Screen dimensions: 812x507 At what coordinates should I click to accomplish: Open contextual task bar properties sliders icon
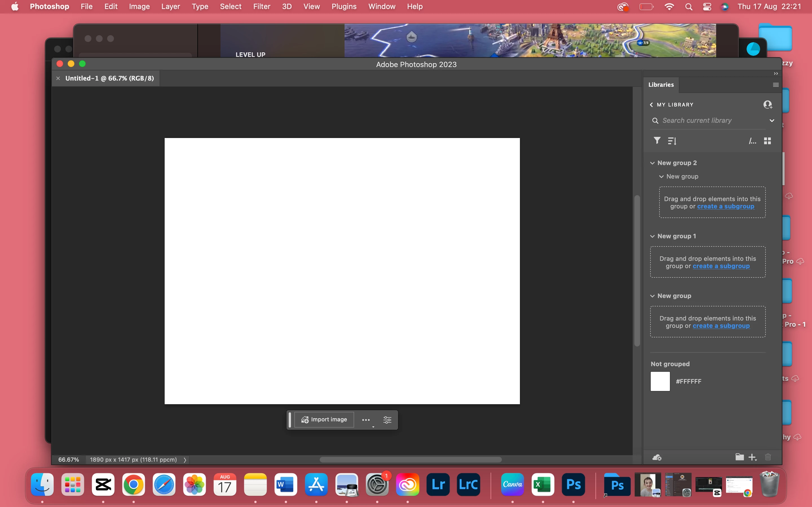[x=387, y=420]
